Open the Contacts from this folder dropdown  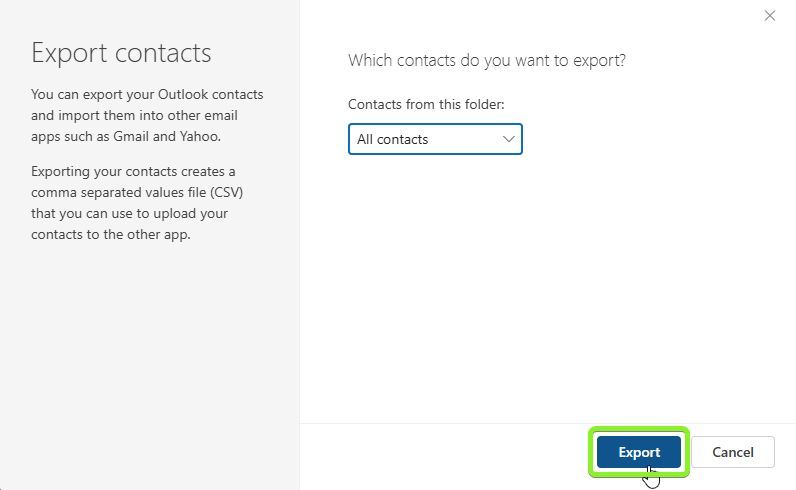435,139
